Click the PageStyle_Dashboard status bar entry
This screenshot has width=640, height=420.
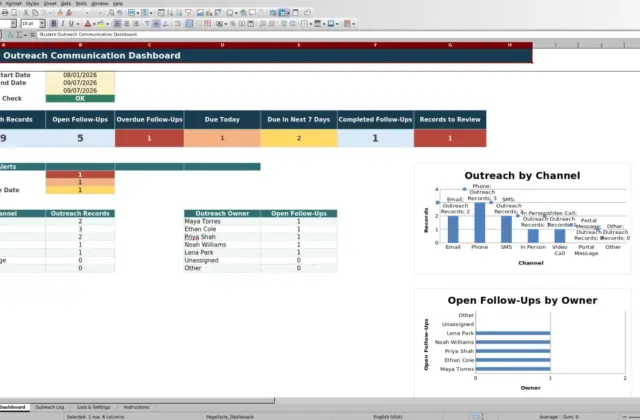[x=230, y=417]
